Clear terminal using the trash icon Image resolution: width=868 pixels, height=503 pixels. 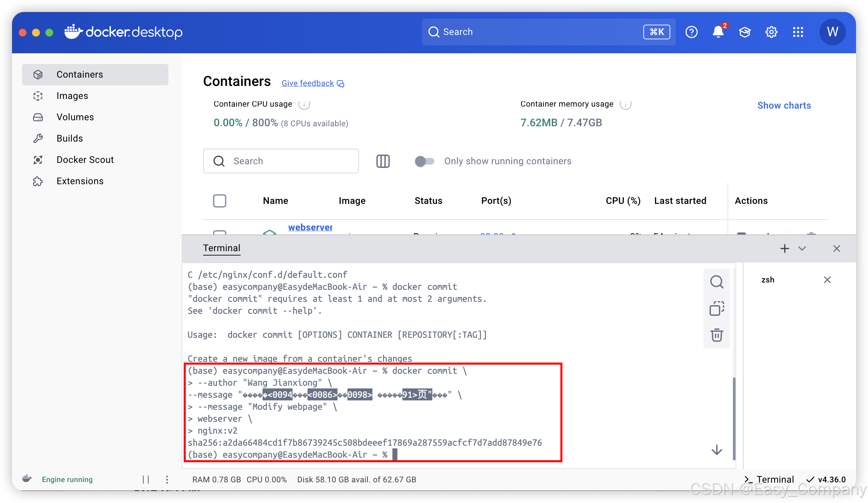tap(717, 335)
